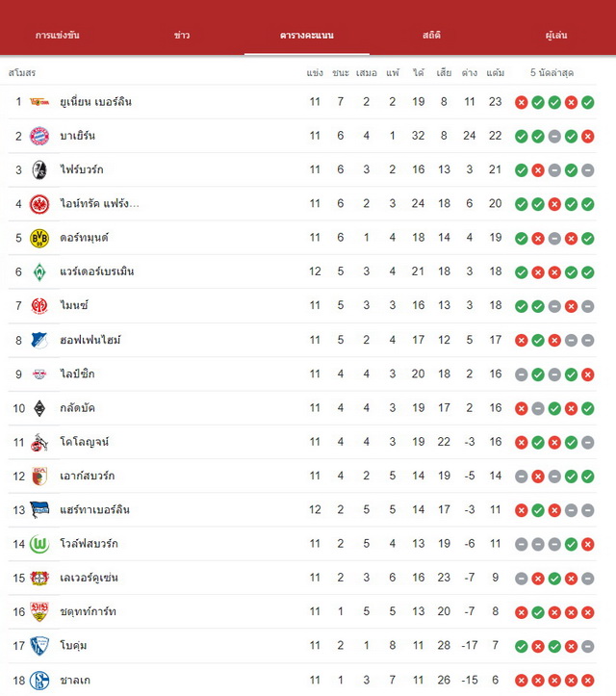Click the Union Berlin club logo
616x696 pixels.
click(x=39, y=102)
